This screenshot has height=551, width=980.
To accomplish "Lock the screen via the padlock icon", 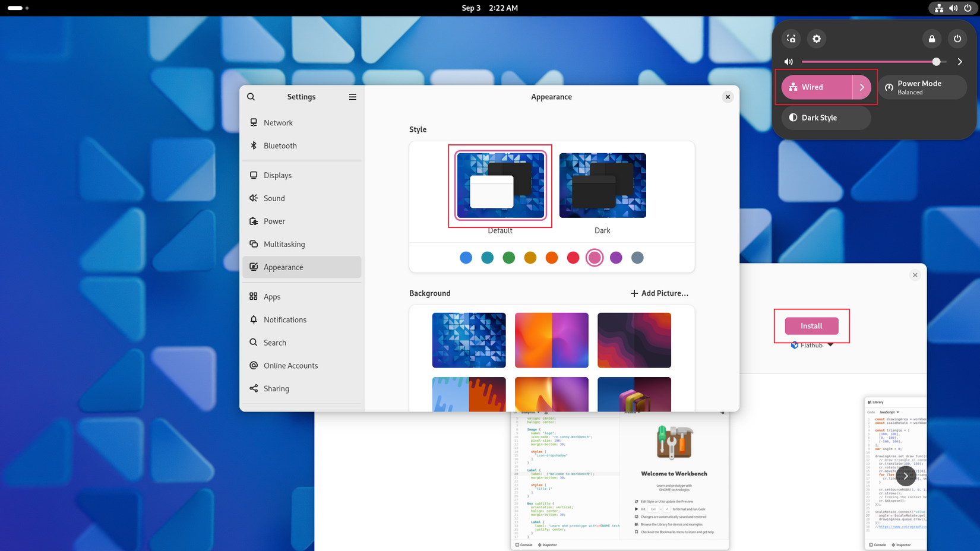I will tap(931, 39).
